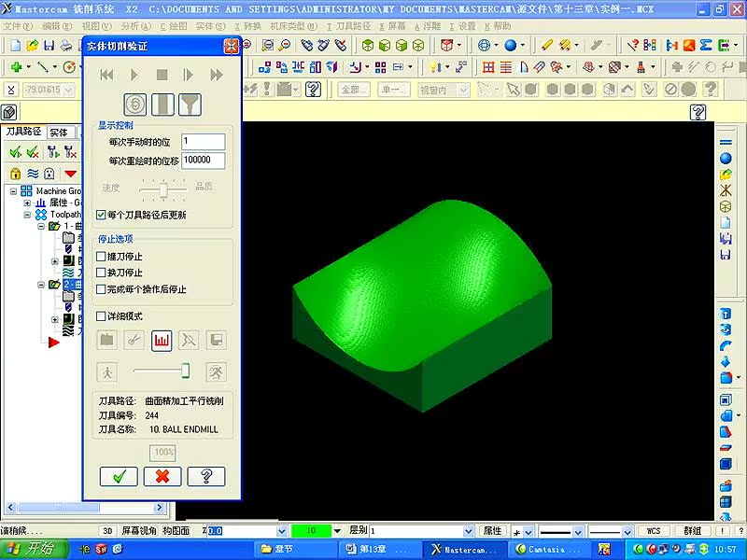Toggle update after each toolpath checkbox
This screenshot has width=747, height=560.
point(101,215)
